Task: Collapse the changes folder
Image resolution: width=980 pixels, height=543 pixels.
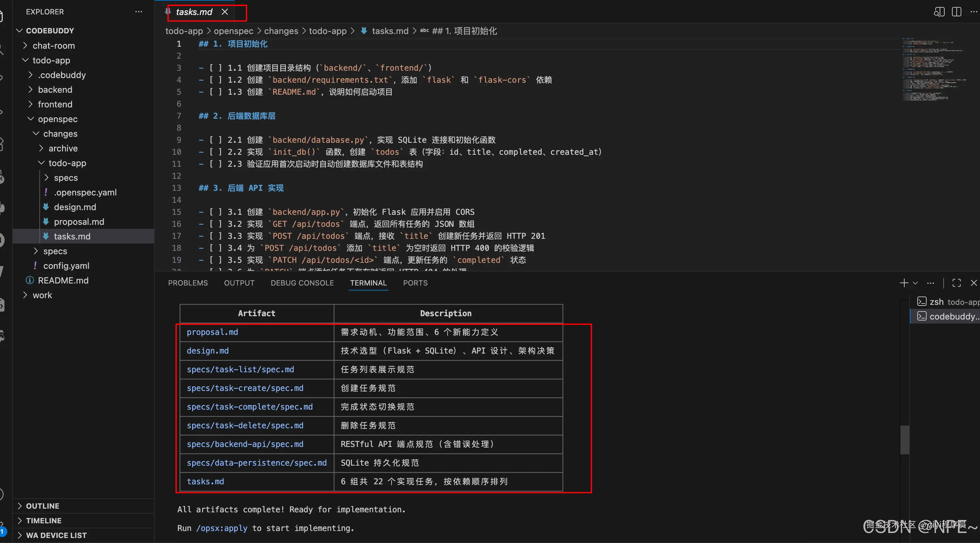Action: coord(60,133)
